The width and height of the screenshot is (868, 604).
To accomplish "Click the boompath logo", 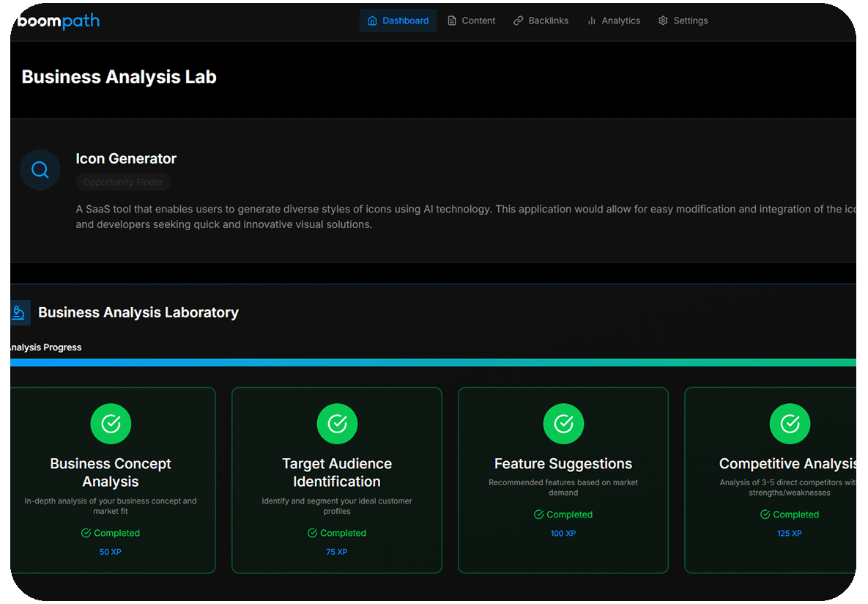I will [59, 21].
